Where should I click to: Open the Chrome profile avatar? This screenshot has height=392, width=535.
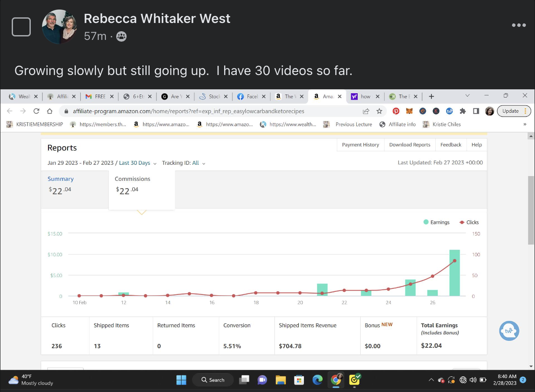click(x=489, y=111)
